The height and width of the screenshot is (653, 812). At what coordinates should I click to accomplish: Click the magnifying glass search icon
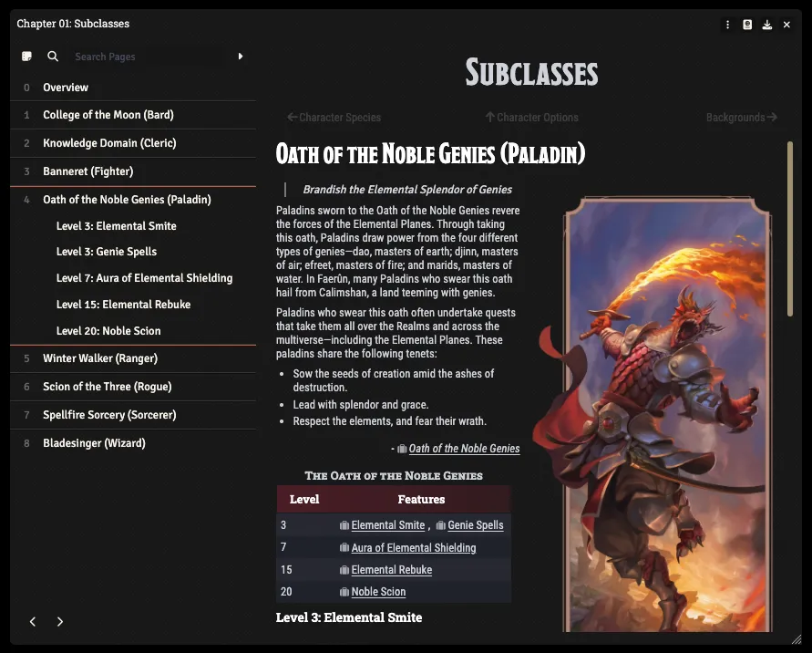(53, 57)
